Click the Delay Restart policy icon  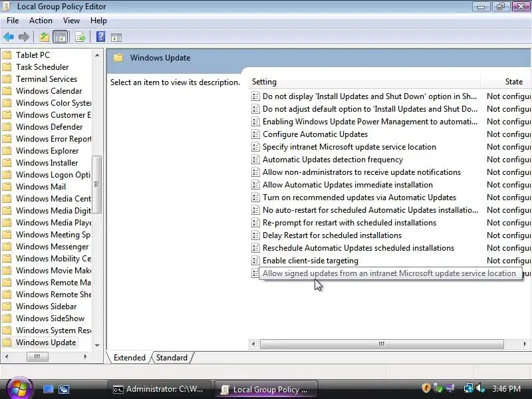(255, 235)
